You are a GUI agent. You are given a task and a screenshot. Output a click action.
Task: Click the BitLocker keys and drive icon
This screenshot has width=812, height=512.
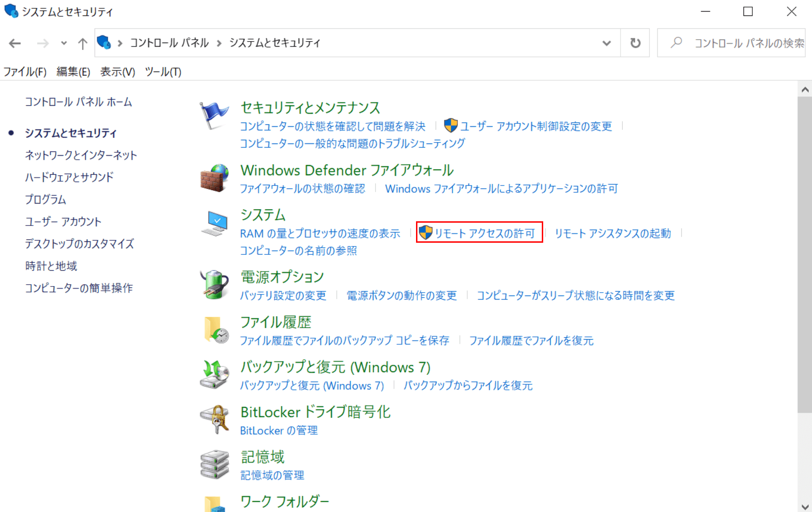[214, 419]
